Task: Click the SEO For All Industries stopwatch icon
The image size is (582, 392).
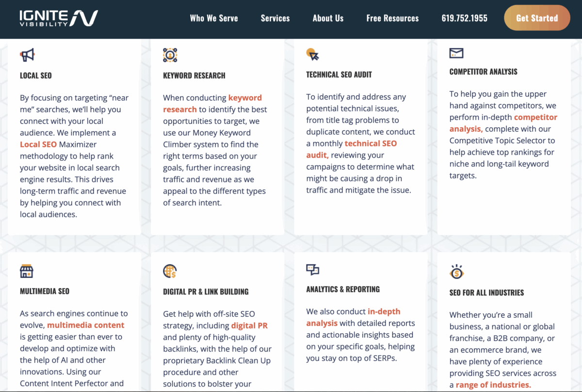Action: coord(456,271)
